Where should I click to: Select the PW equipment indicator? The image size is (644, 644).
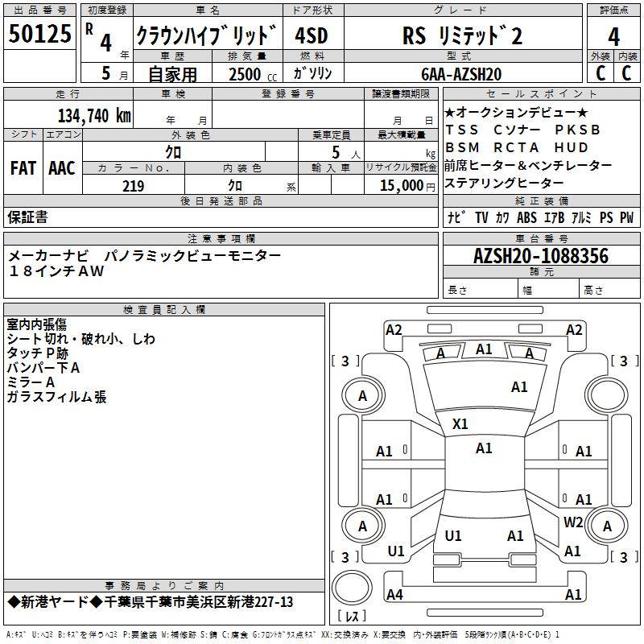point(626,217)
